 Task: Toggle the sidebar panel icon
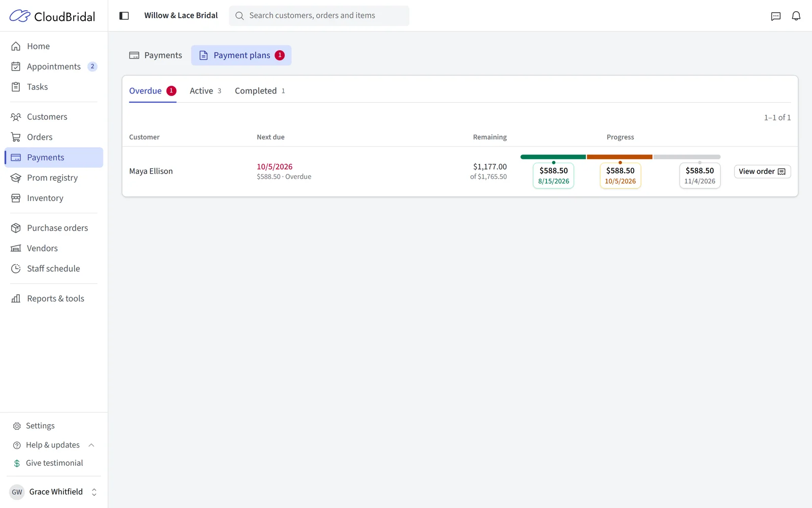pyautogui.click(x=124, y=16)
